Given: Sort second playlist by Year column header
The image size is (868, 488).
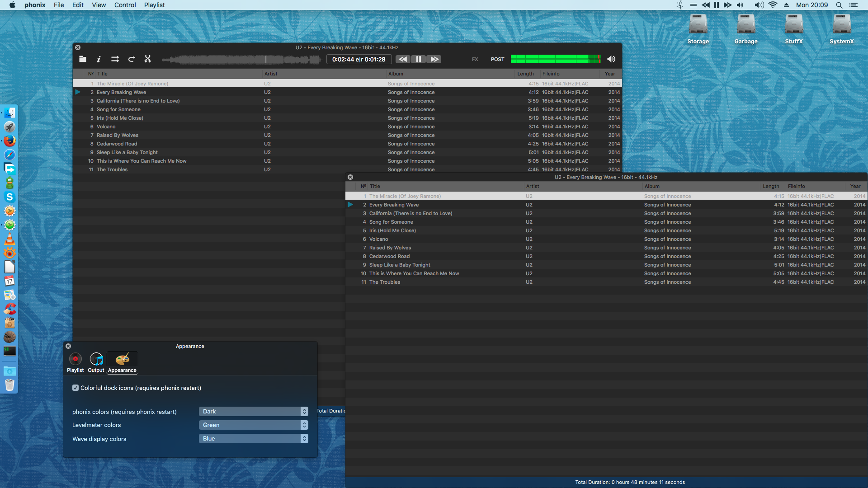Looking at the screenshot, I should 855,186.
